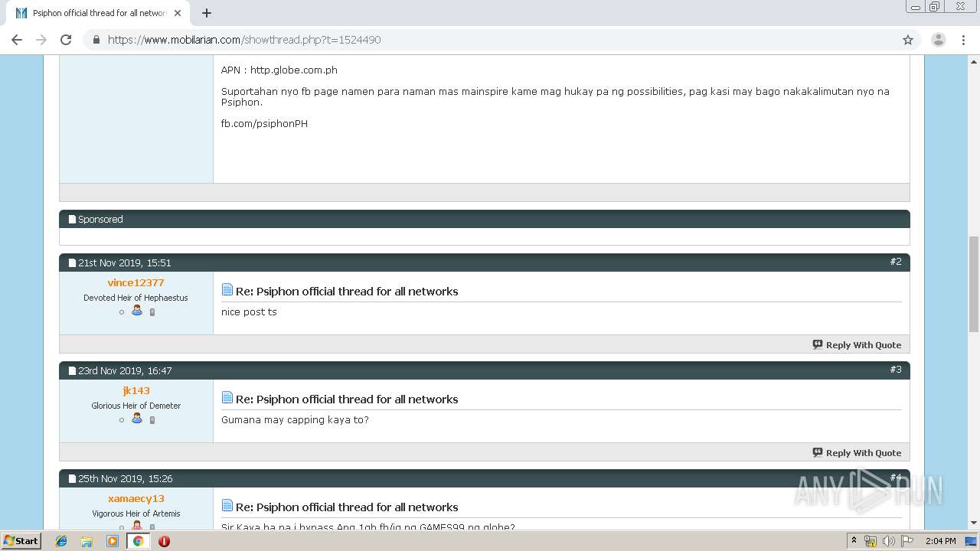Open vince12377 user profile
This screenshot has height=551, width=980.
[x=136, y=282]
